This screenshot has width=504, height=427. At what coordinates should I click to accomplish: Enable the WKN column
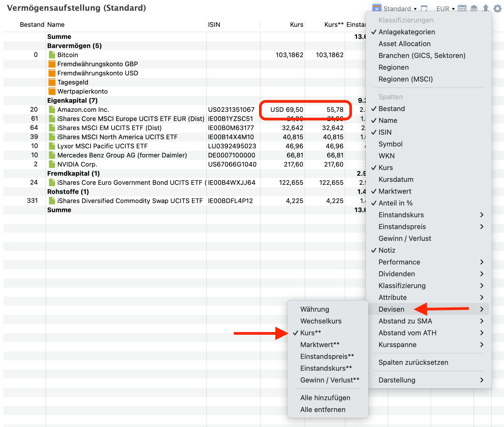[x=428, y=156]
